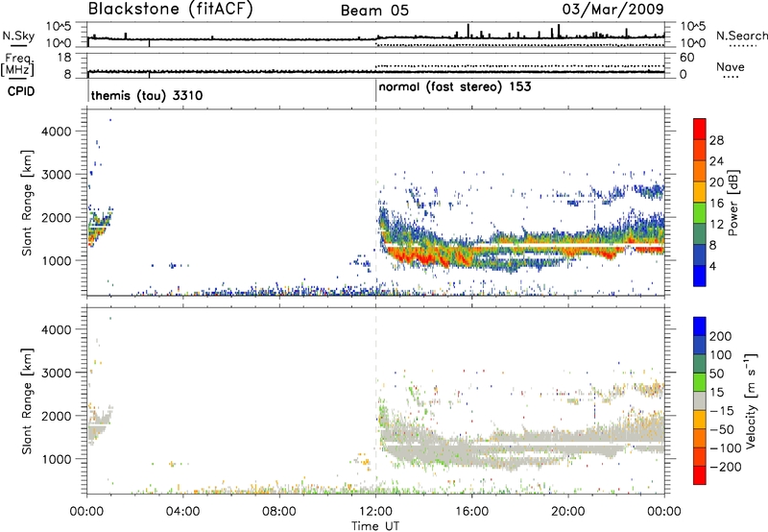Click the "12:00" time tick label
This screenshot has width=768, height=532.
pos(375,512)
